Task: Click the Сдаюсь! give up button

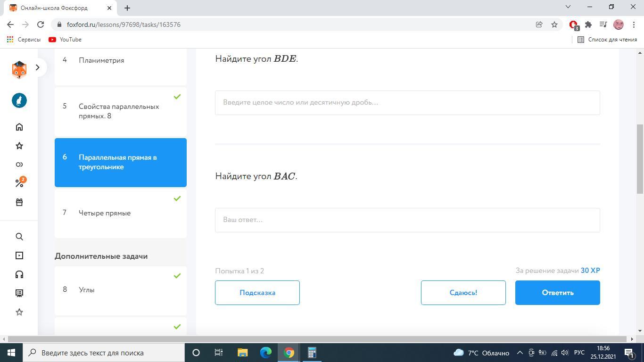Action: click(x=463, y=293)
